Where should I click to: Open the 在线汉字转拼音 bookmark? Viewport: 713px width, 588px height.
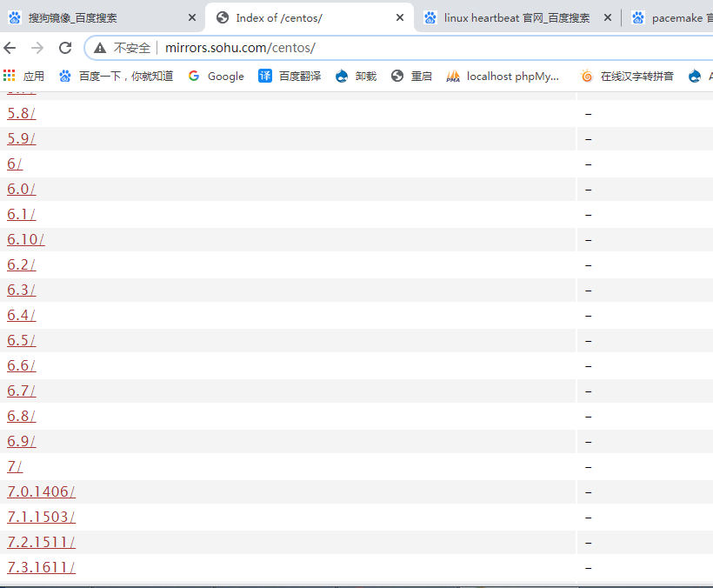click(627, 76)
